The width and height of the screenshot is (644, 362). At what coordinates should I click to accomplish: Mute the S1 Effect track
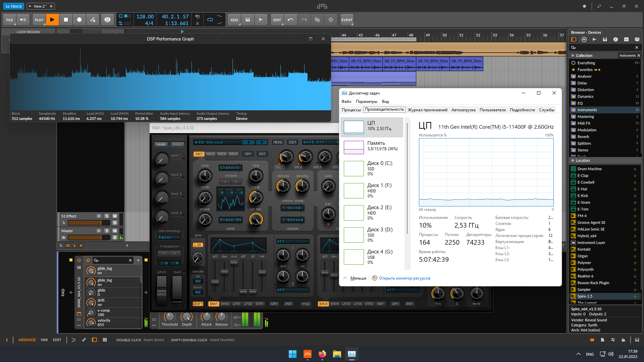115,216
